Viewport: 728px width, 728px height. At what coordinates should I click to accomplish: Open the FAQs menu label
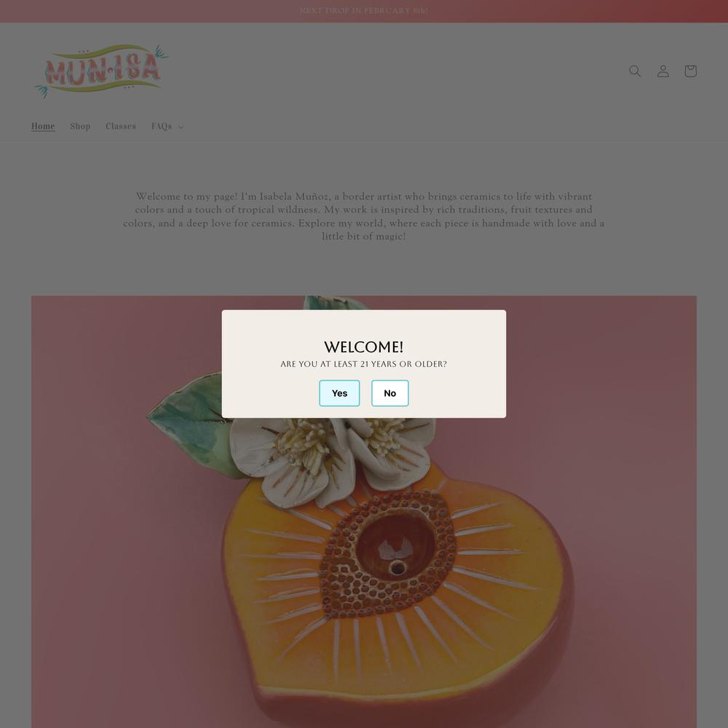[162, 126]
